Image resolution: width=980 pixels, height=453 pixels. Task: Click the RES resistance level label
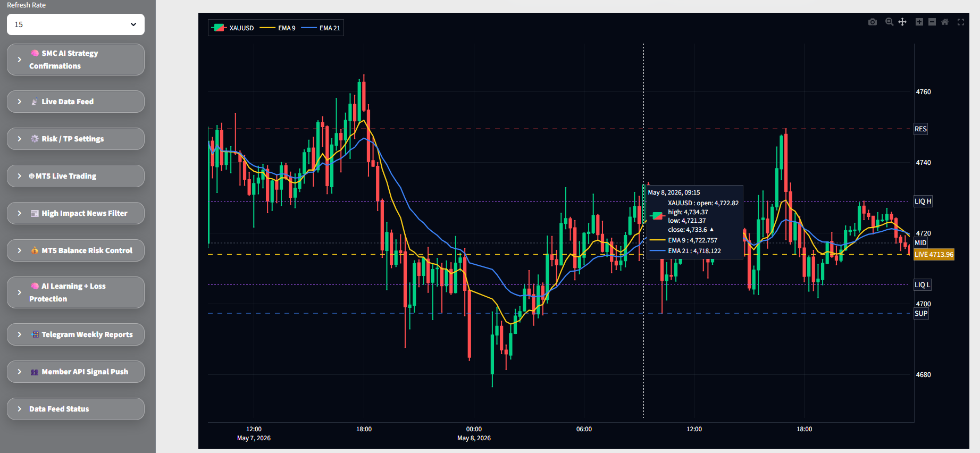[920, 129]
